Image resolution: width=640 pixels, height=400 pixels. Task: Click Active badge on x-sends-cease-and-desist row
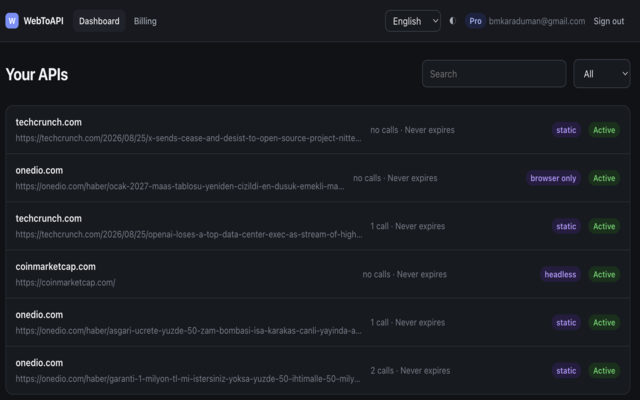[604, 130]
